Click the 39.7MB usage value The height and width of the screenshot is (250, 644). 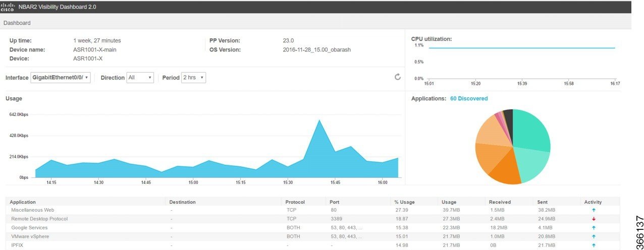[x=451, y=210]
